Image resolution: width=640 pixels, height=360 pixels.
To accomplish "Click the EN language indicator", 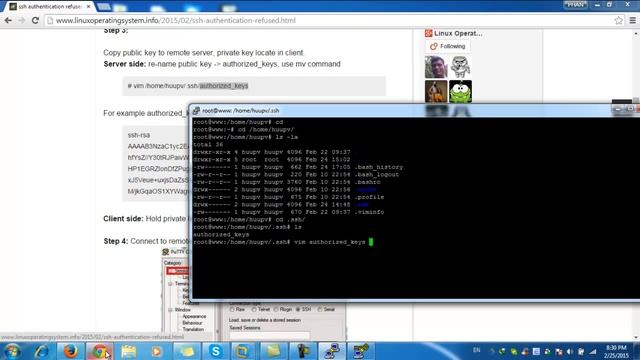I will pos(476,350).
